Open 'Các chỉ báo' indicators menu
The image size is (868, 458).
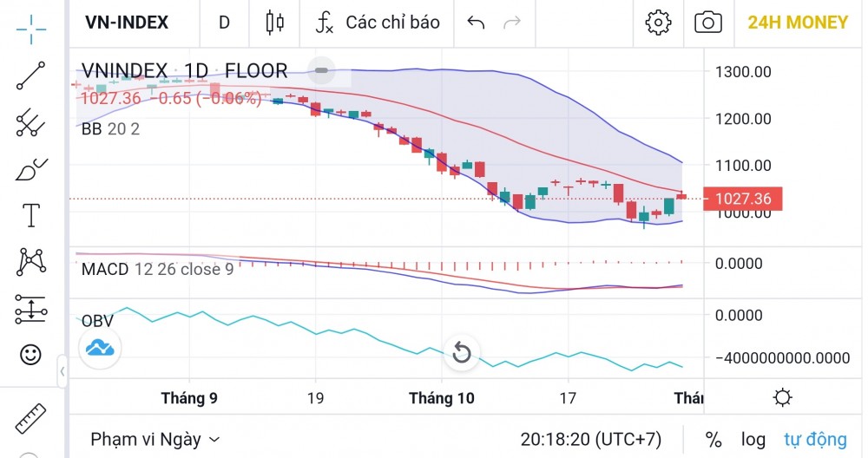pyautogui.click(x=378, y=23)
